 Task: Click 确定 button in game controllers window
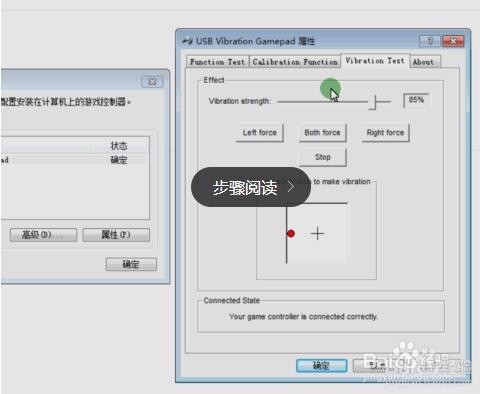point(131,264)
